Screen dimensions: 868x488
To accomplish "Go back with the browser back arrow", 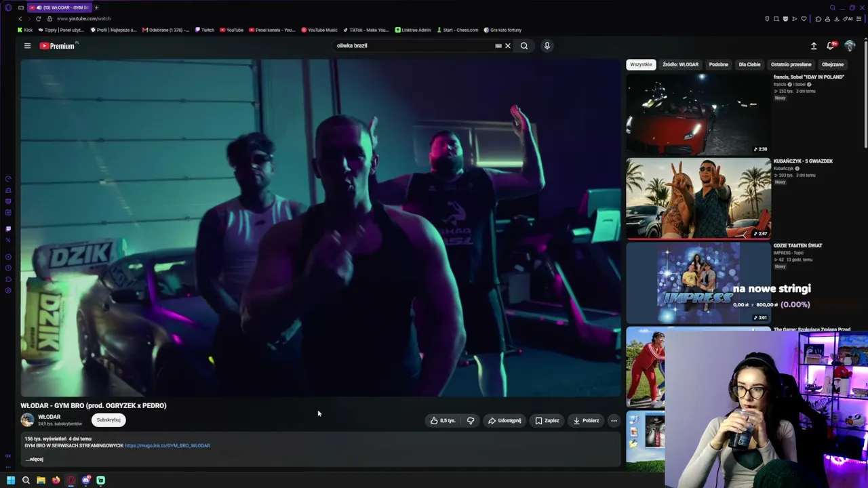I will pos(20,19).
